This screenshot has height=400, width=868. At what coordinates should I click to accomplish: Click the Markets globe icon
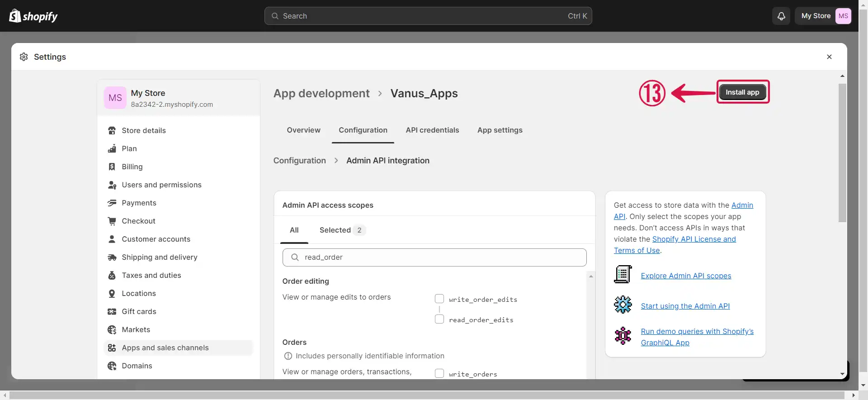112,329
